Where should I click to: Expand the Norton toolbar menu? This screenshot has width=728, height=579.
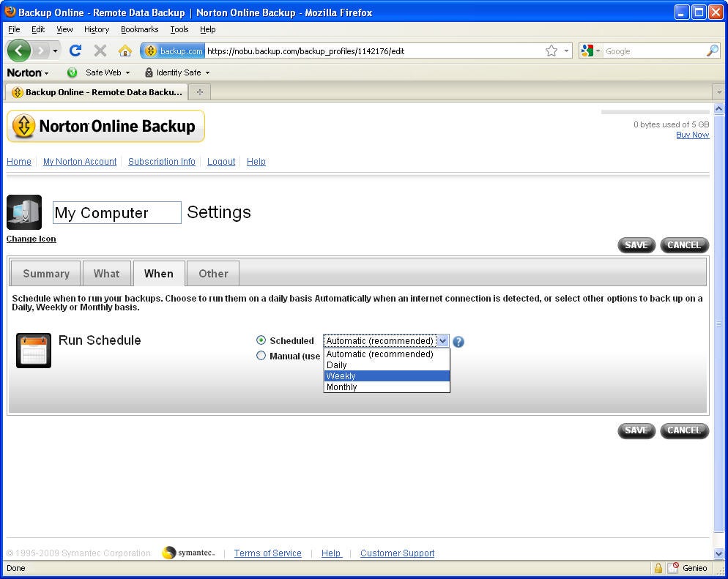pyautogui.click(x=28, y=73)
